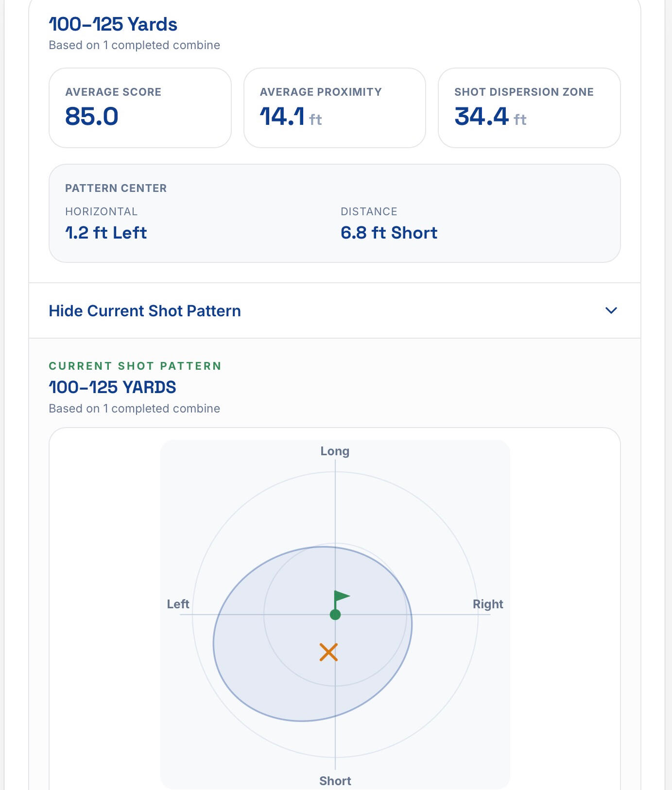Click the Left axis label

(x=178, y=604)
